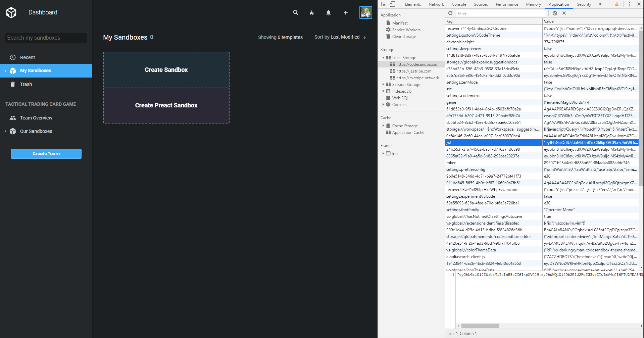644x338 pixels.
Task: Expand the Cookies section
Action: (384, 104)
